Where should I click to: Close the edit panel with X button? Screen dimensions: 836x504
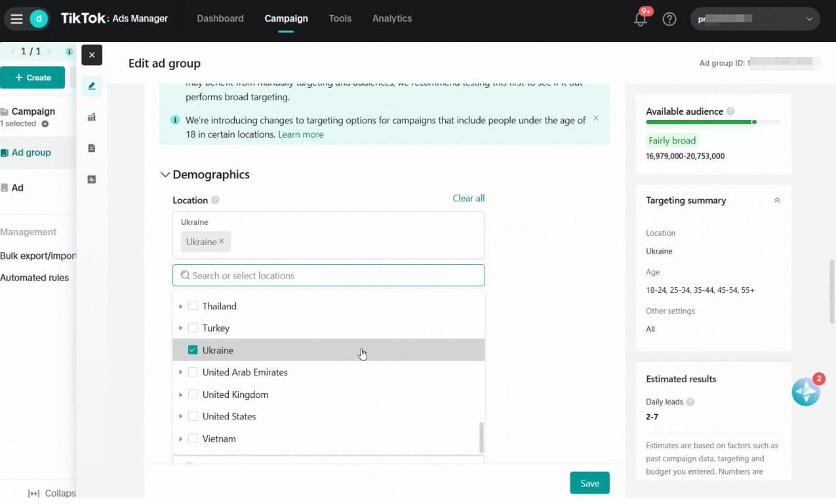92,55
